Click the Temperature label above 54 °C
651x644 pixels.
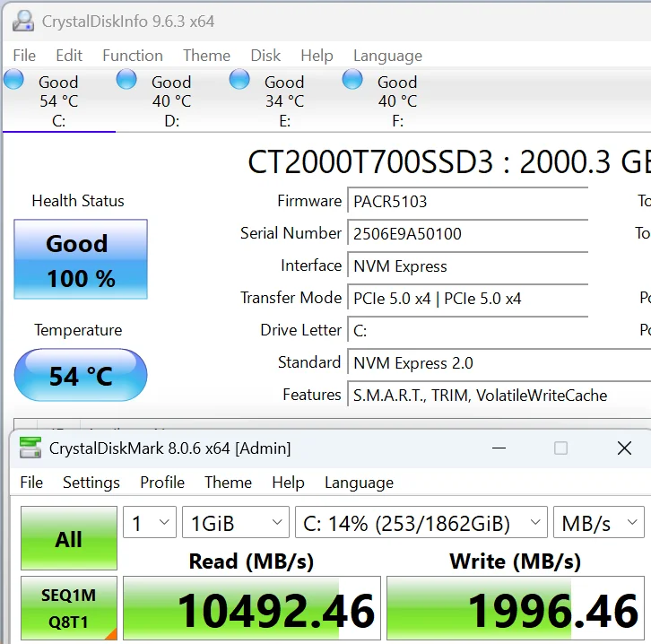[78, 330]
